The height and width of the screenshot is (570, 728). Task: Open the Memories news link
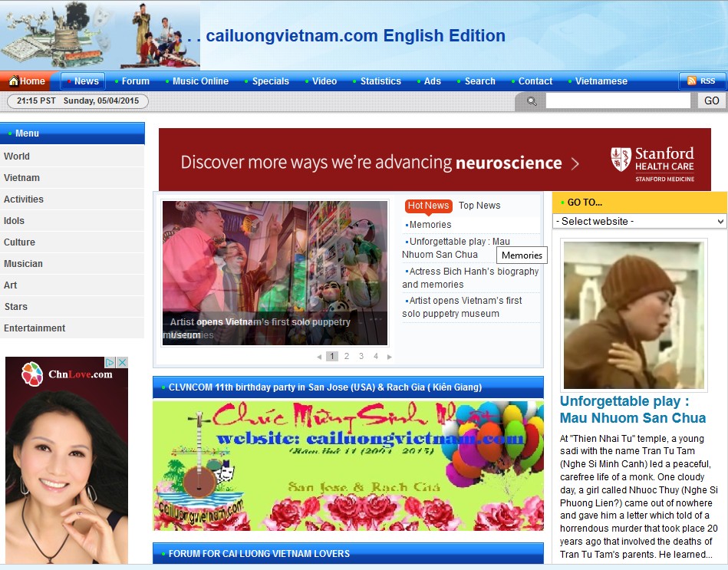click(x=430, y=225)
